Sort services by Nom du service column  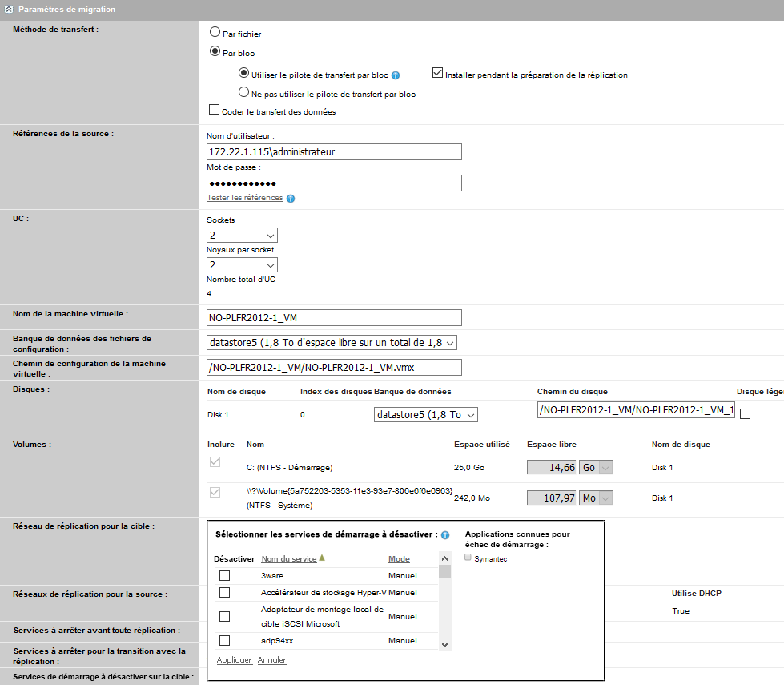click(289, 559)
